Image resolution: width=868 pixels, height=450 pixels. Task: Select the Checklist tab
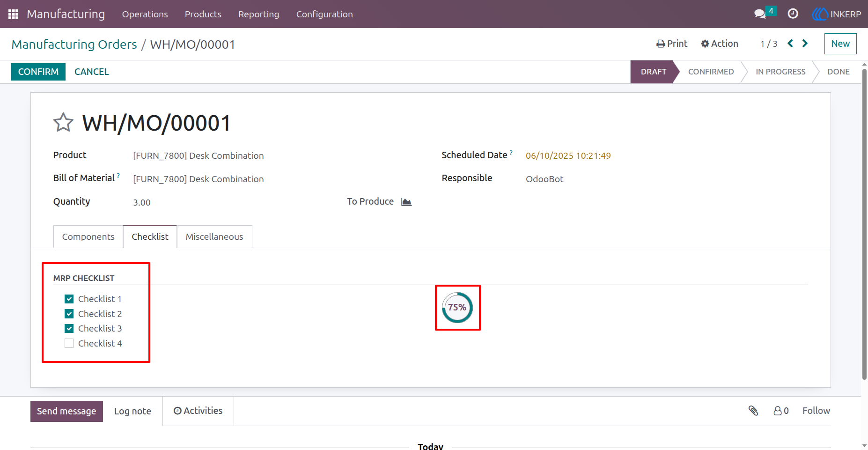(150, 236)
